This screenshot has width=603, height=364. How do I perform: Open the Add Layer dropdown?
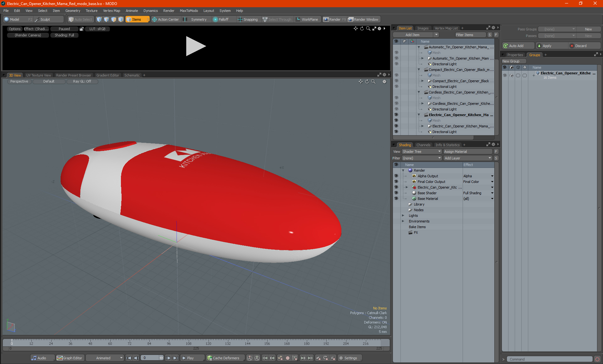click(x=468, y=158)
